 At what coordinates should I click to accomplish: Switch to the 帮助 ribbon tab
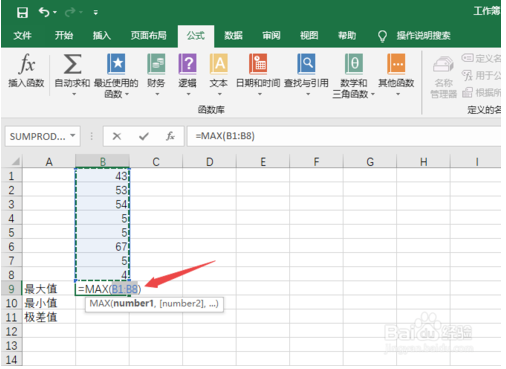click(x=347, y=35)
